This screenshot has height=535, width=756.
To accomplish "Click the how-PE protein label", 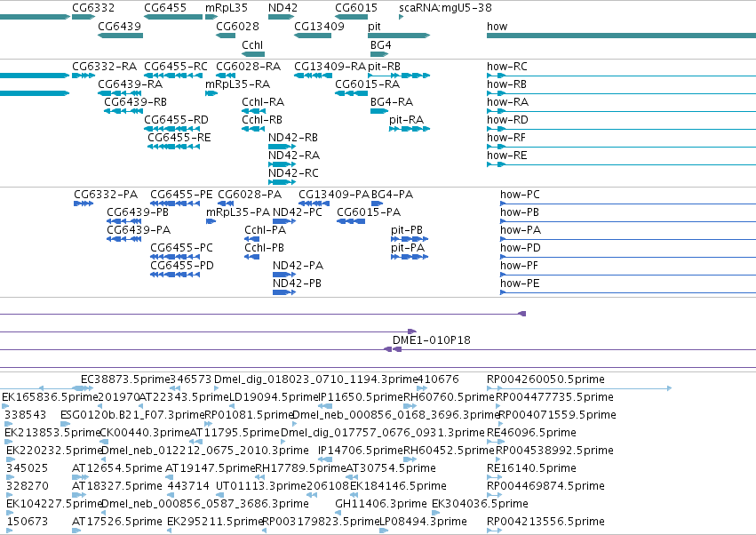I will click(520, 283).
